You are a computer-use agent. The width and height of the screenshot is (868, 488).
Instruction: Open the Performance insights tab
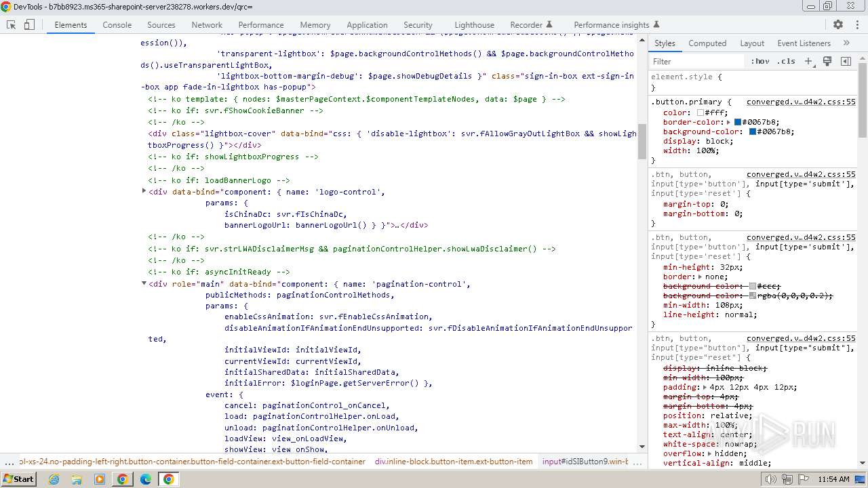[617, 24]
